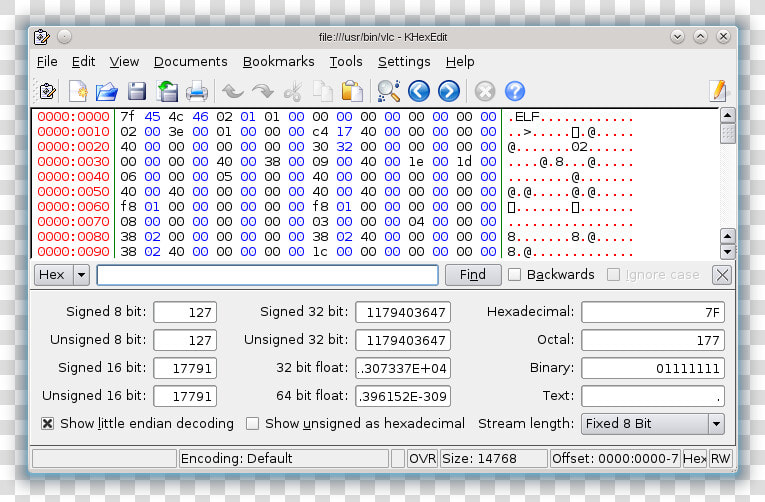Click the round title bar pin button
The width and height of the screenshot is (765, 502).
[64, 37]
